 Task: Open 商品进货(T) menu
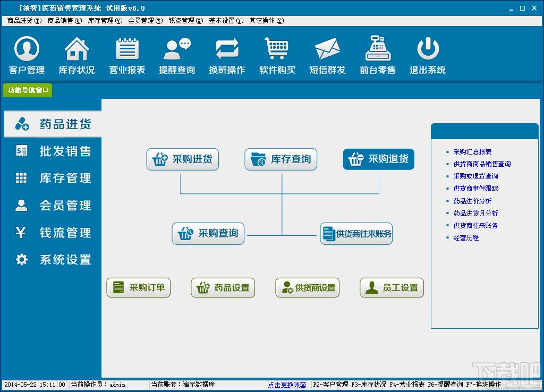point(24,21)
